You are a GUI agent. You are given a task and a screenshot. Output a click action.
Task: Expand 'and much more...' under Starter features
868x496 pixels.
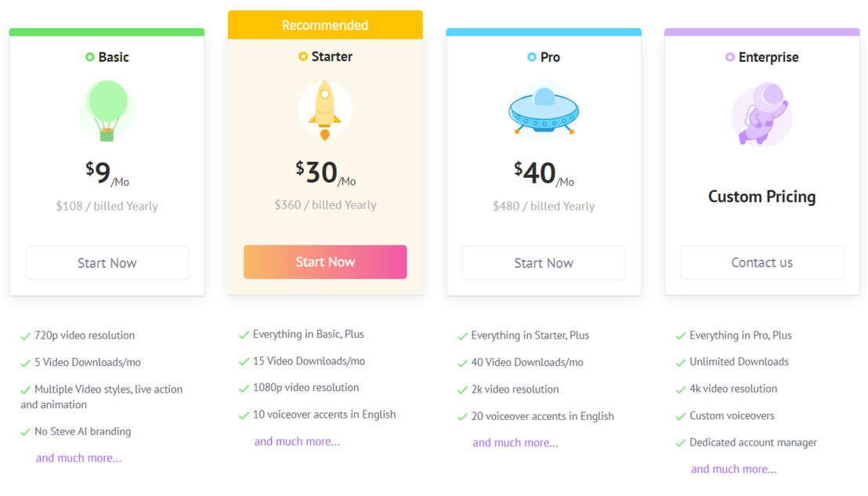click(x=297, y=442)
